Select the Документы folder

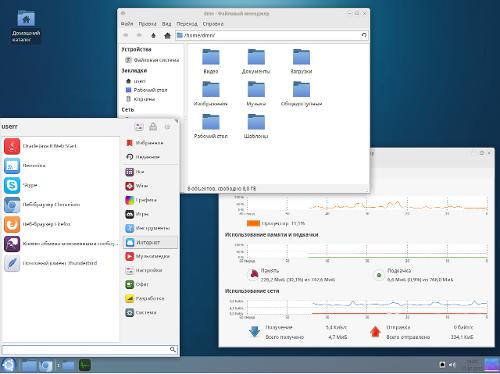256,61
